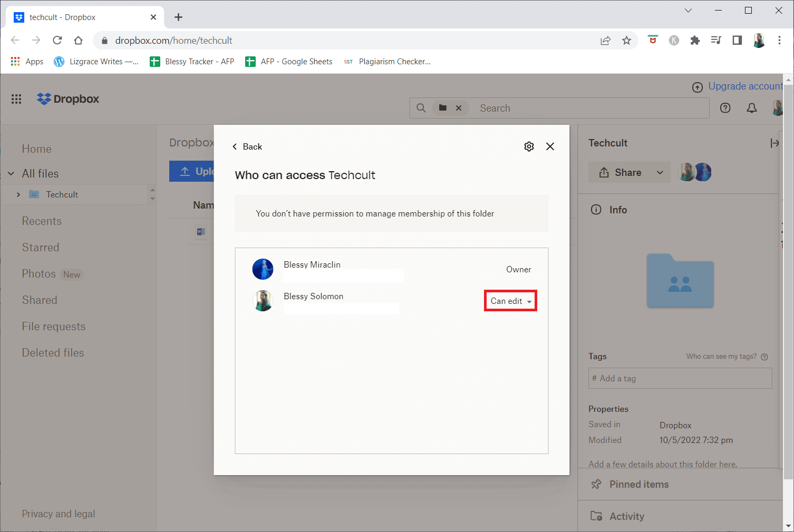Click Blessy Solomon's avatar
Screen dimensions: 794x532
click(263, 301)
